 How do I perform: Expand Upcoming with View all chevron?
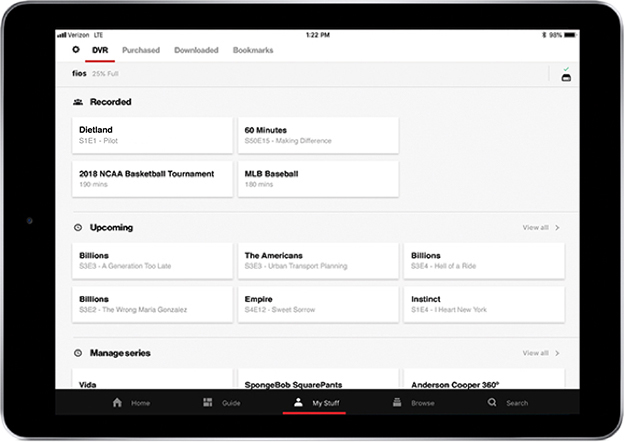[557, 228]
